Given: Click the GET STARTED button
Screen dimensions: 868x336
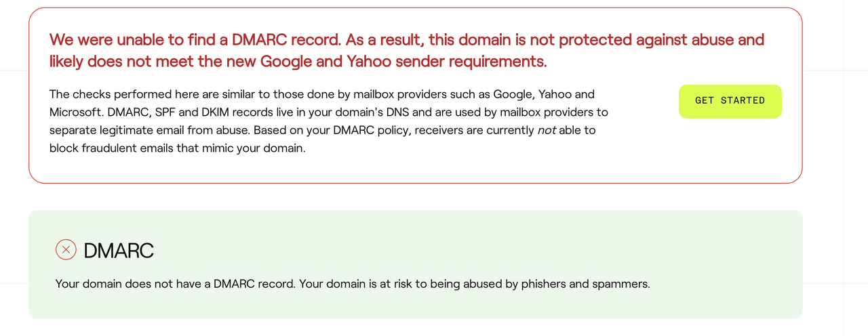Looking at the screenshot, I should pyautogui.click(x=730, y=101).
